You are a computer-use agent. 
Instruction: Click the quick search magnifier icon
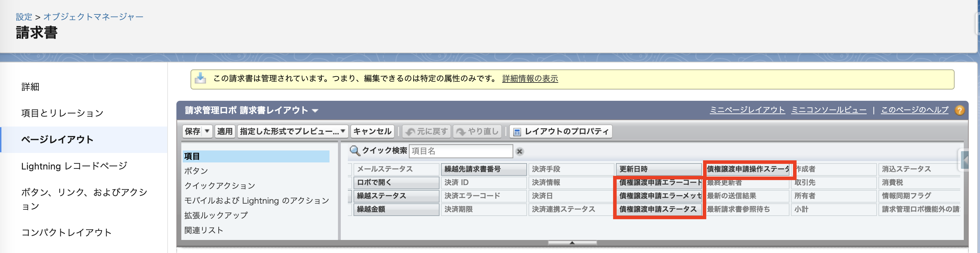(x=355, y=151)
